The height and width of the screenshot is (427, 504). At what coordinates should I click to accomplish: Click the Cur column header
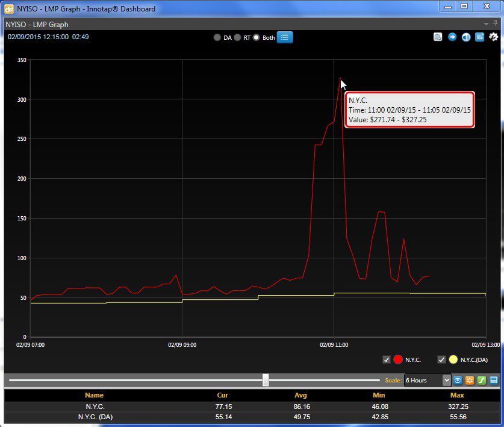coord(222,395)
